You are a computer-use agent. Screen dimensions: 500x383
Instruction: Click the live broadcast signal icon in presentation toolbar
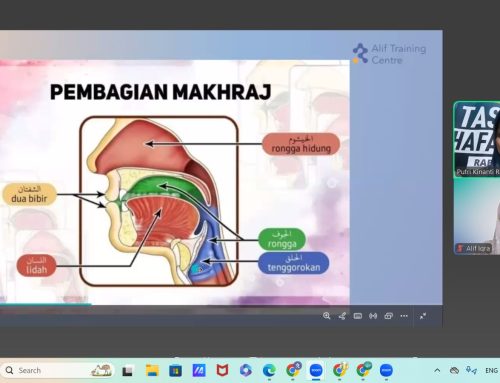pyautogui.click(x=373, y=316)
